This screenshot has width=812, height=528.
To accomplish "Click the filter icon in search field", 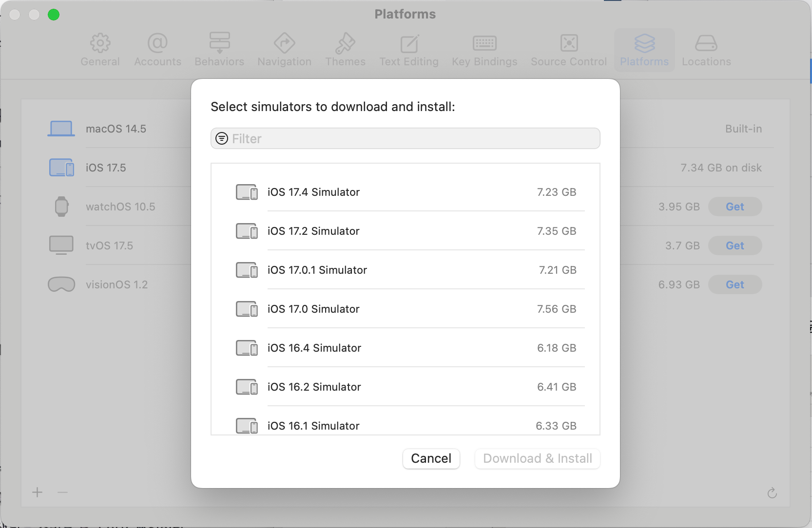I will [222, 138].
